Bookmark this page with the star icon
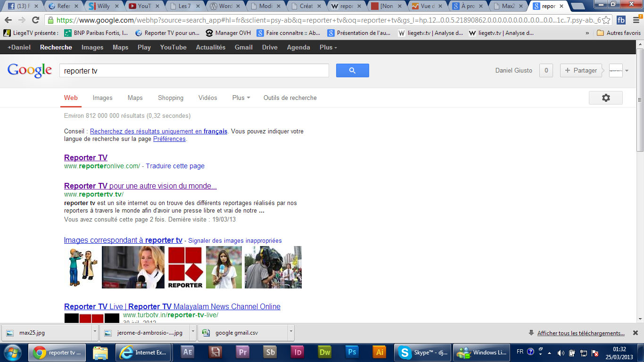The height and width of the screenshot is (362, 644). click(606, 20)
